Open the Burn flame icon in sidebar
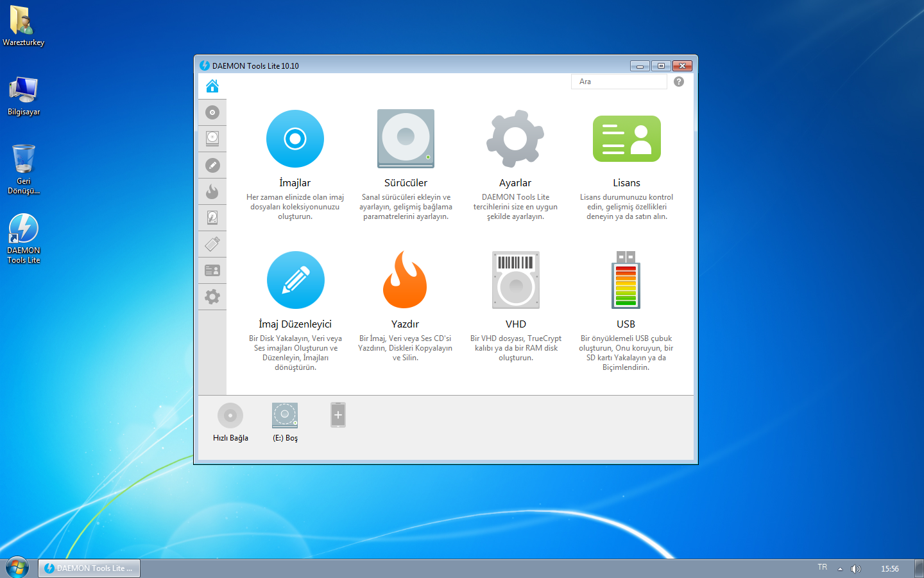Screen dimensions: 924x578 pyautogui.click(x=212, y=191)
